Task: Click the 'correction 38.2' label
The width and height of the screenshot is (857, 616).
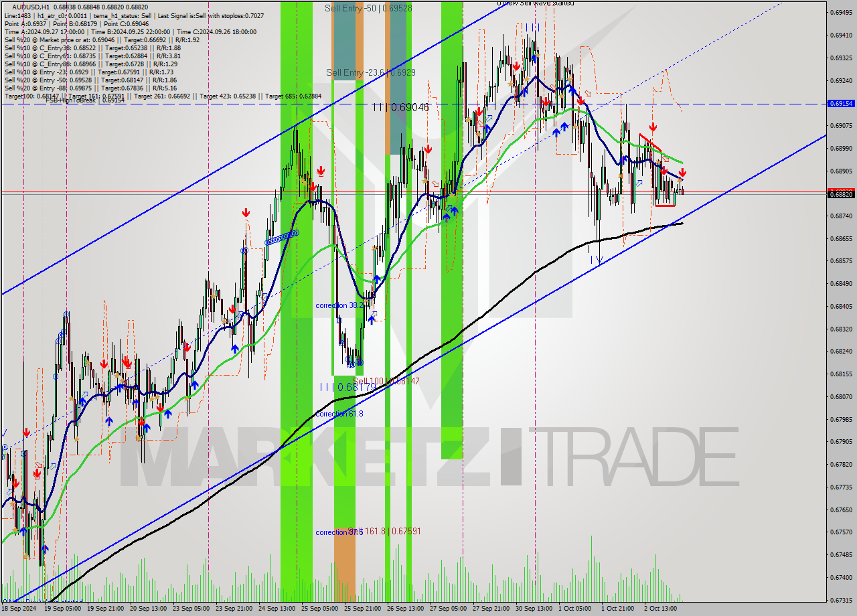Action: click(x=339, y=305)
